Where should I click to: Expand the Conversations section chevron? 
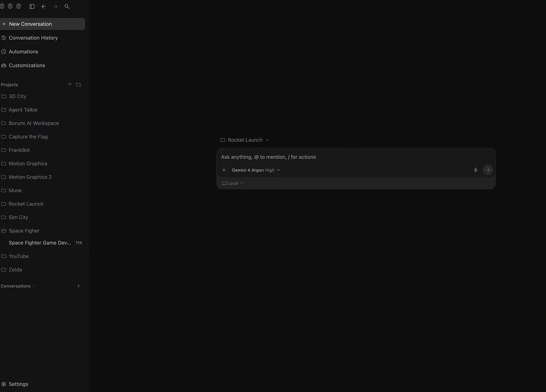34,286
